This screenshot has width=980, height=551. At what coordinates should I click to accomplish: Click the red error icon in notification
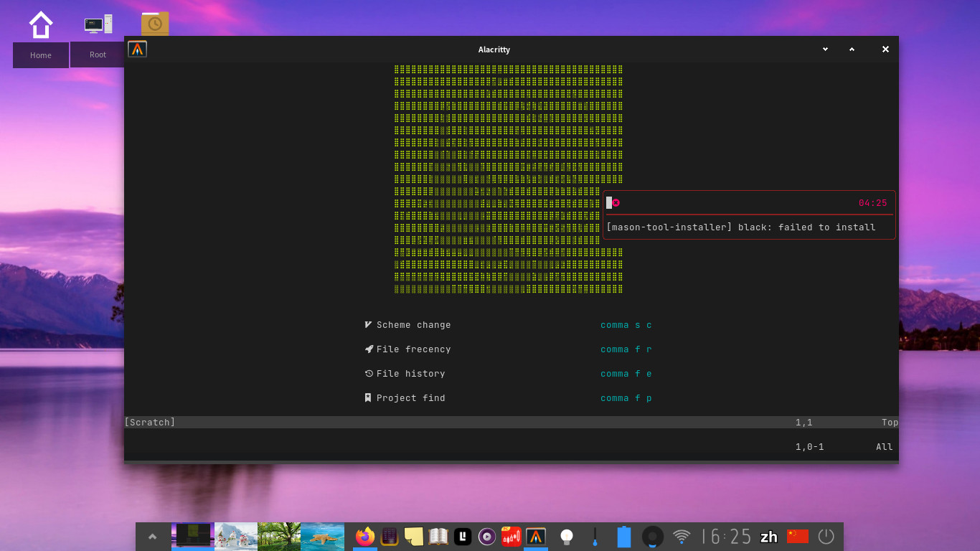pos(616,203)
